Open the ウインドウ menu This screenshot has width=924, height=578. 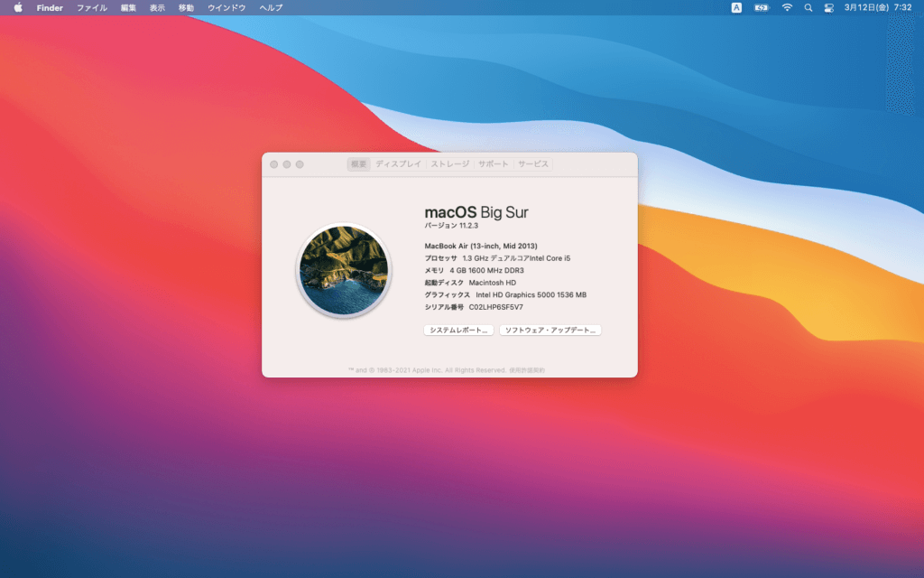click(226, 7)
